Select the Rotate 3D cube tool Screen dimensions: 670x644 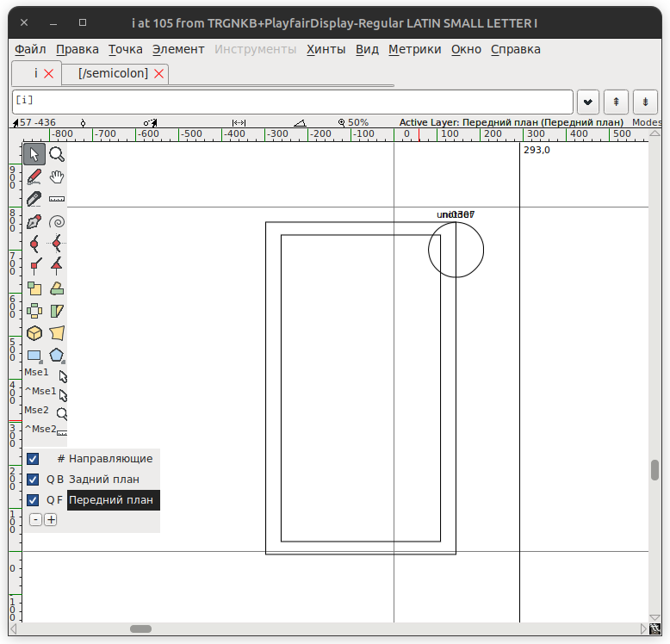coord(34,333)
